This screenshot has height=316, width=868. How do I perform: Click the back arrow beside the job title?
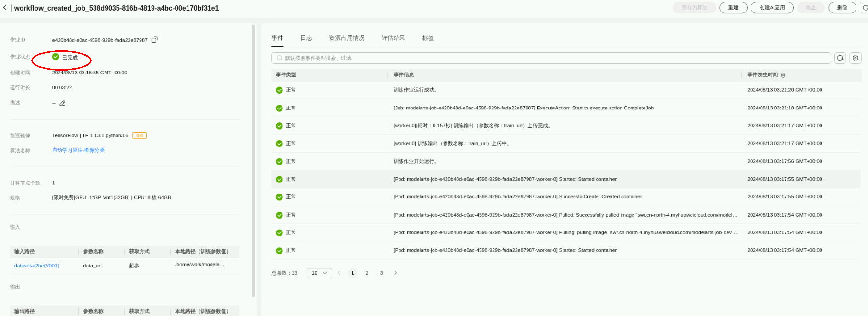5,8
